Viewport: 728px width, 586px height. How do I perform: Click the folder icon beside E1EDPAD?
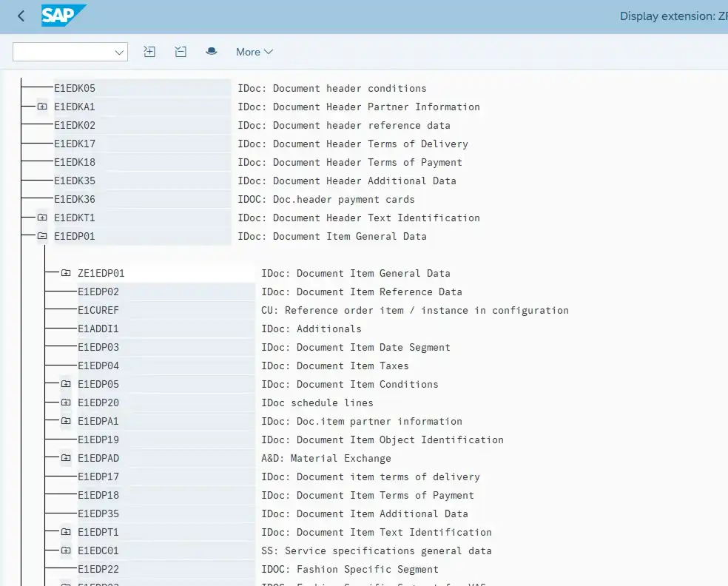66,458
